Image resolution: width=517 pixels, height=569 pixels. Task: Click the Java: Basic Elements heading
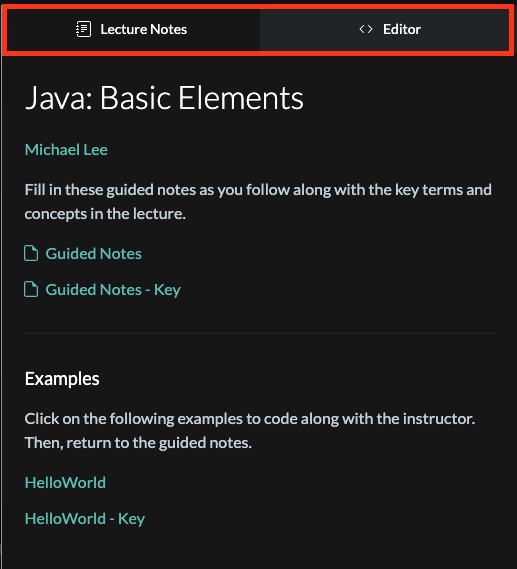164,98
